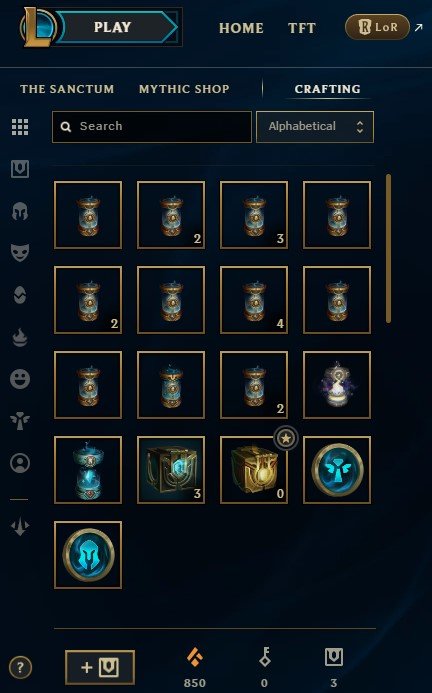The width and height of the screenshot is (432, 693).
Task: Click the loot inventory scrollbar
Action: [x=388, y=248]
